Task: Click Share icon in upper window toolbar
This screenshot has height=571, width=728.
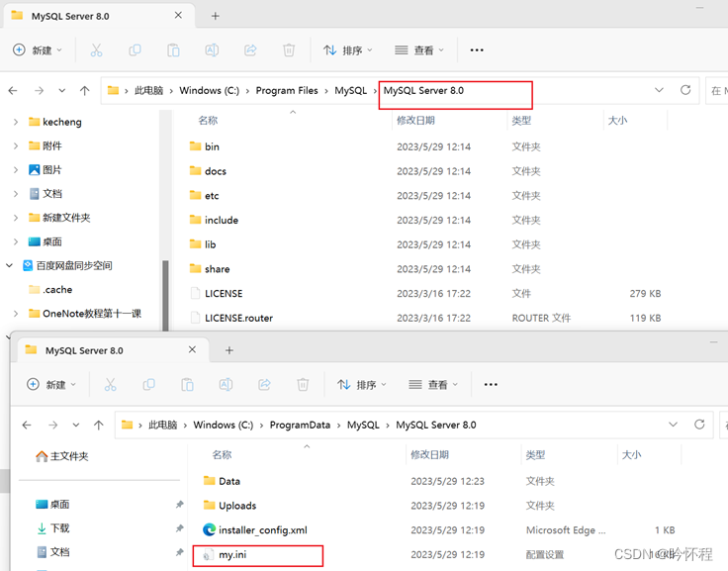Action: click(250, 50)
